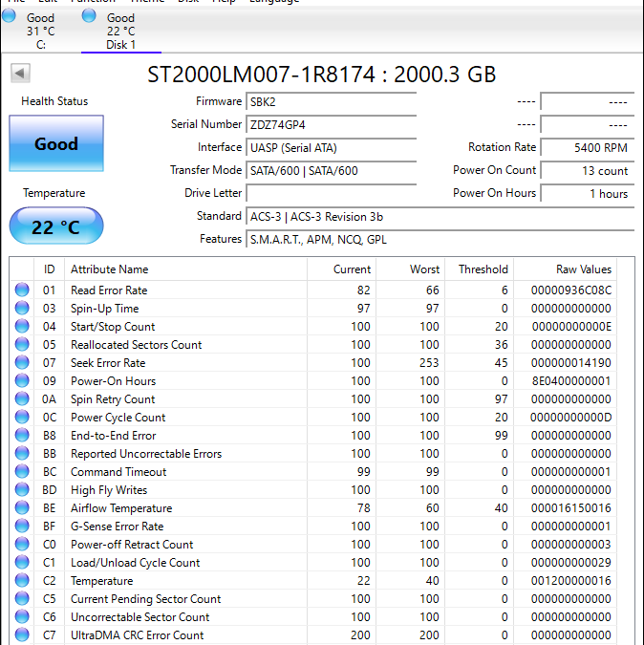Click the Airflow Temperature status orb
Viewport: 644px width, 645px height.
(x=22, y=507)
